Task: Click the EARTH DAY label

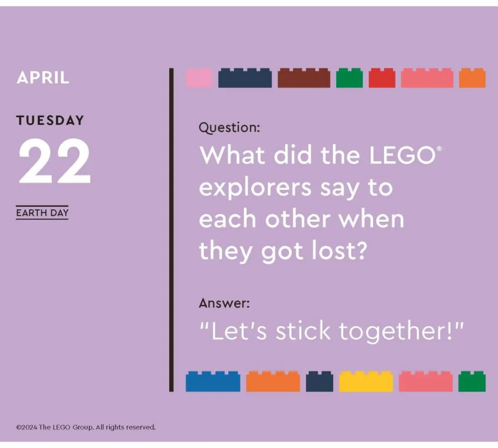Action: pyautogui.click(x=42, y=213)
